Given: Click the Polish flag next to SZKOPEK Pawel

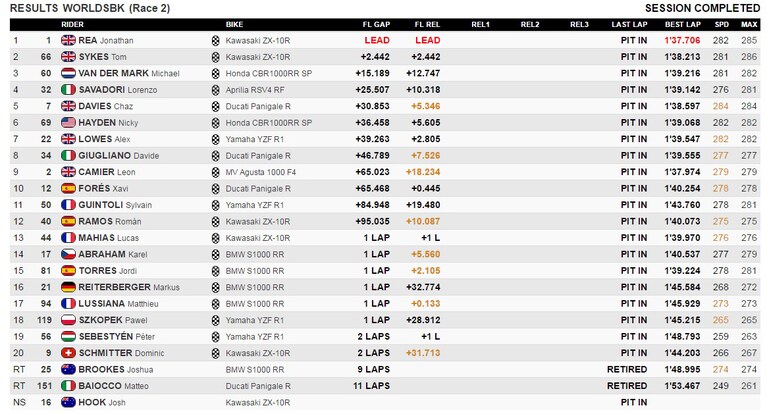Looking at the screenshot, I should click(68, 320).
